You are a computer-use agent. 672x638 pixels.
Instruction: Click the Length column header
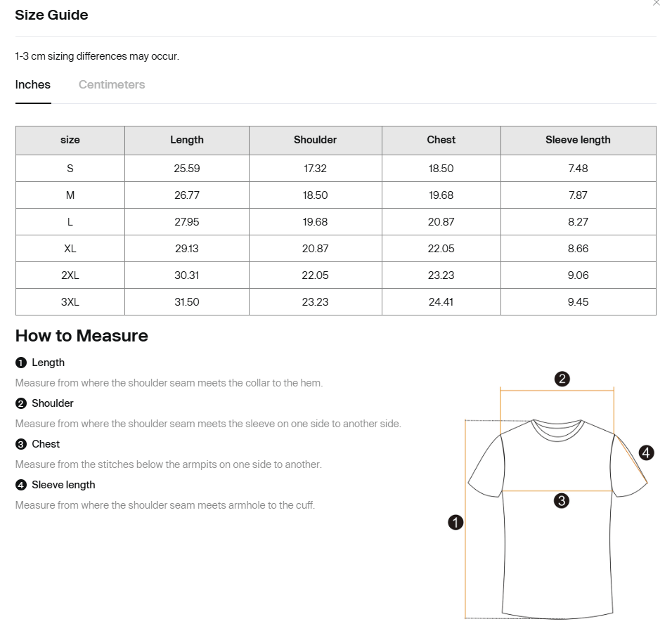(187, 140)
